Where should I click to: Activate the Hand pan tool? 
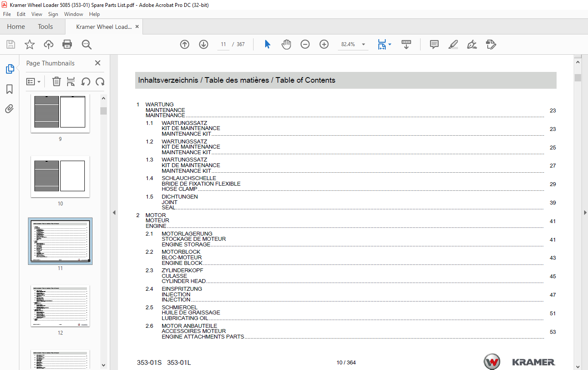pos(286,44)
